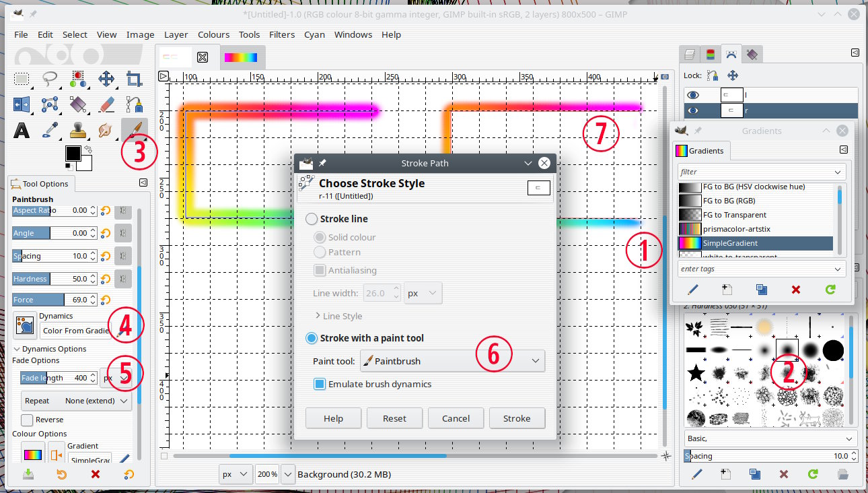Choose the Select by Colour tool

78,79
